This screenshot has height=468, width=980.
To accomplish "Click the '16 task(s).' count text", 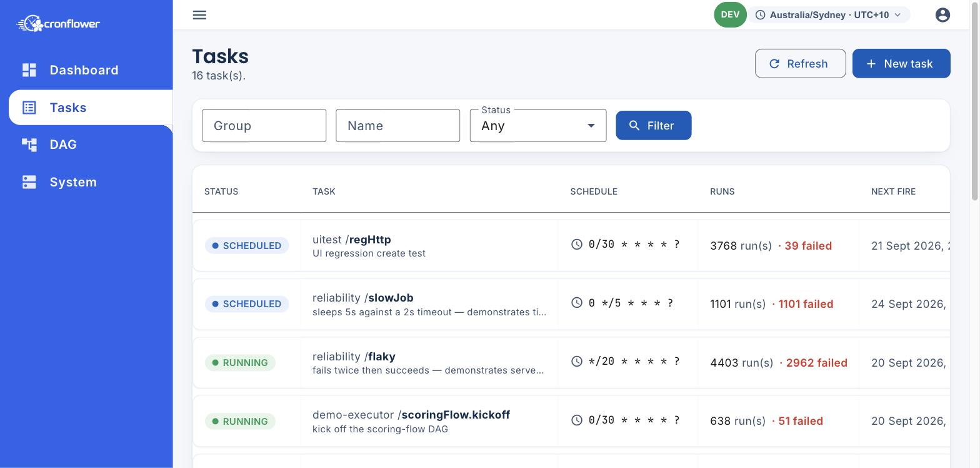I will 219,76.
